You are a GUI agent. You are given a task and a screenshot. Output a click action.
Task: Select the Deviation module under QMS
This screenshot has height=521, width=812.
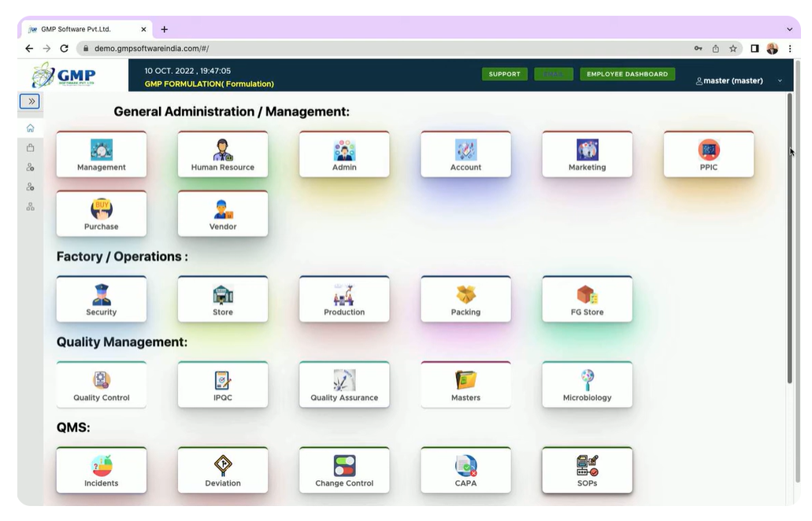tap(222, 470)
